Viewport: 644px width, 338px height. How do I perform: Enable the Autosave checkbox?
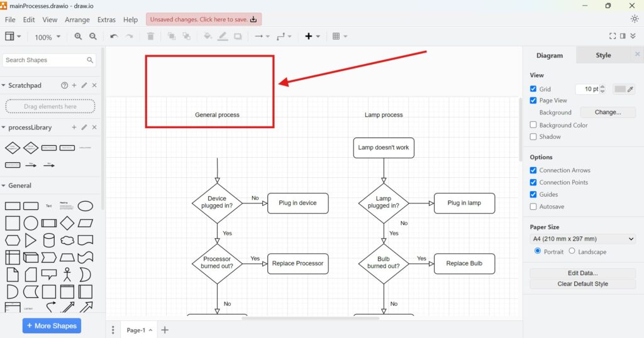(x=533, y=207)
